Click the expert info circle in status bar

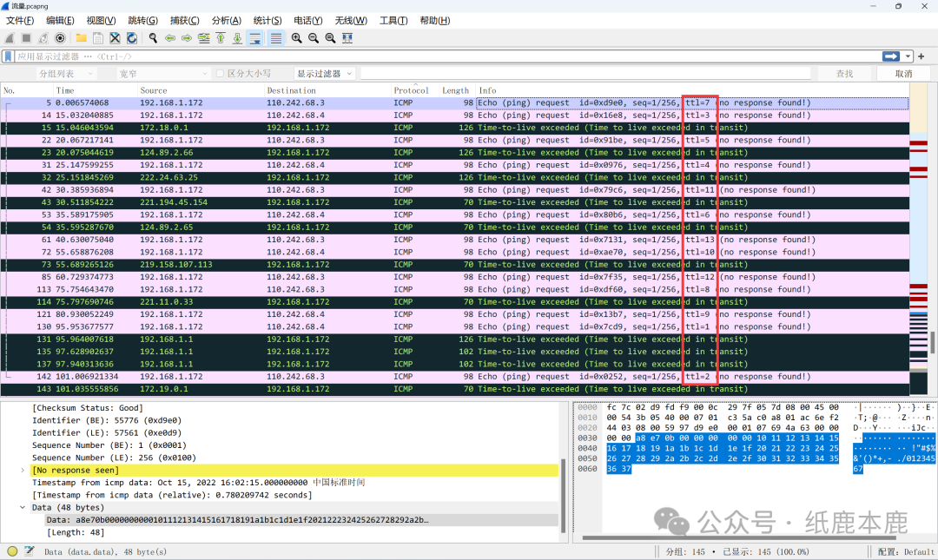[x=12, y=551]
